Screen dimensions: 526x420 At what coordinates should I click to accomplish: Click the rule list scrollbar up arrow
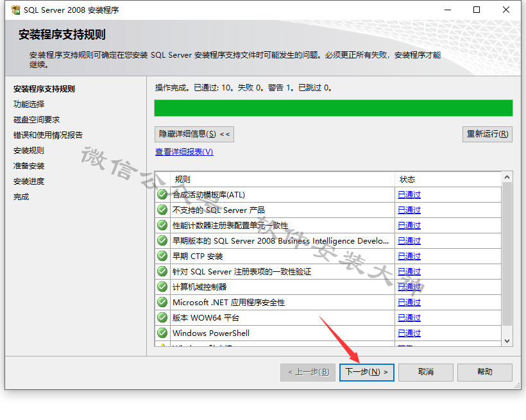507,177
